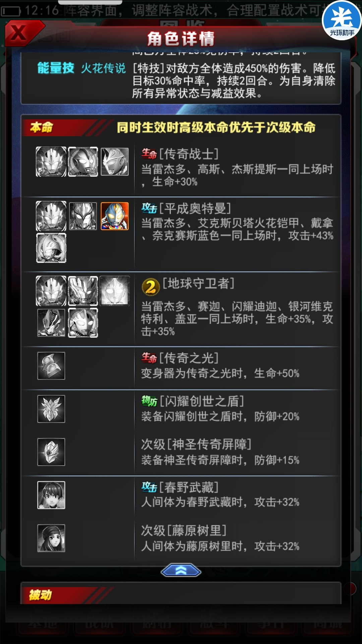Select the 春野武藏 human host portrait

(x=51, y=495)
